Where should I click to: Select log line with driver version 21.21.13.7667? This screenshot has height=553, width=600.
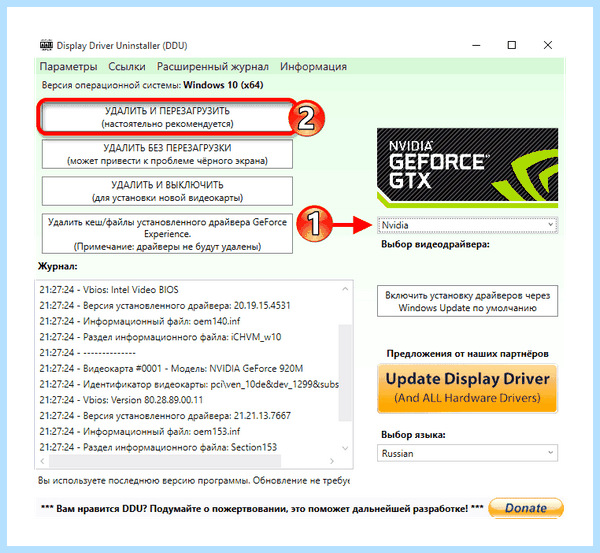tap(165, 415)
